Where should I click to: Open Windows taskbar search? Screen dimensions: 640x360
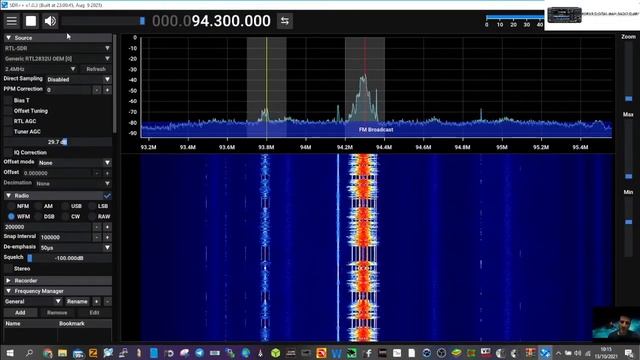(x=29, y=353)
